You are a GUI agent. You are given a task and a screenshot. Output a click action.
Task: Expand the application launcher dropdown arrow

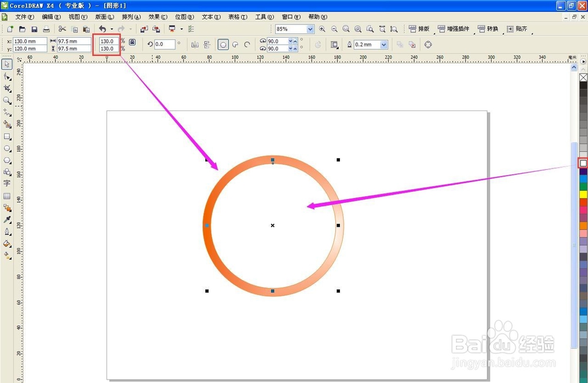click(x=182, y=29)
